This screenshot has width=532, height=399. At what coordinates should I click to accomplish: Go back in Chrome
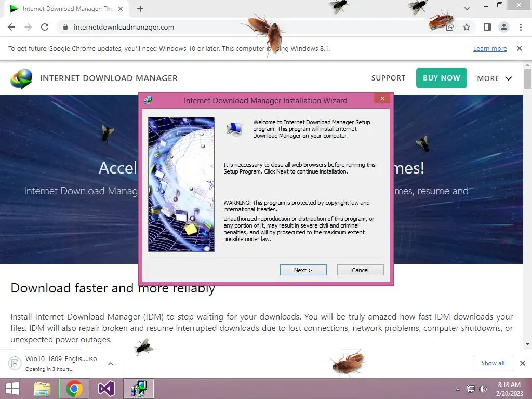click(11, 27)
